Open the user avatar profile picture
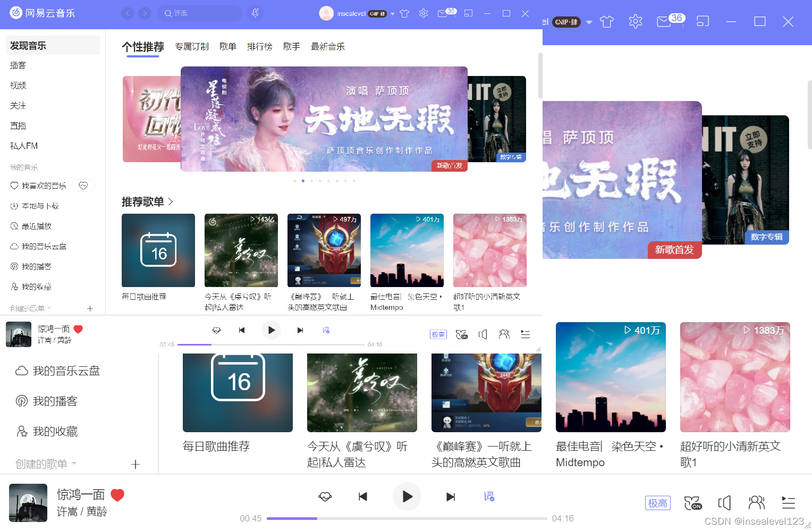Screen dimensions: 812x530 click(x=326, y=13)
